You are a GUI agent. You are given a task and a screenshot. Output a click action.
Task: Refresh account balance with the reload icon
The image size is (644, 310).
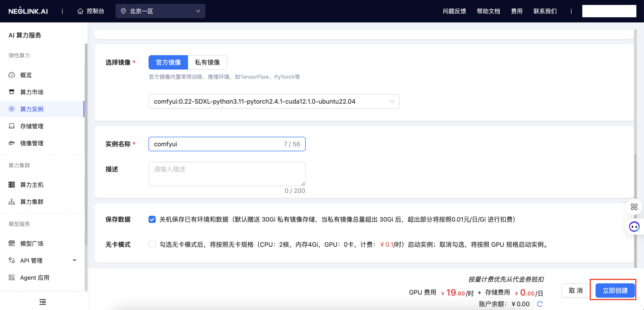[x=540, y=304]
